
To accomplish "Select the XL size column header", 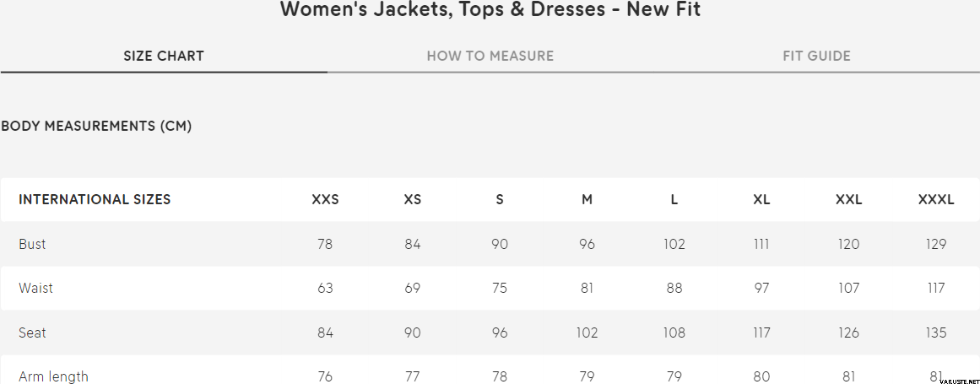I will click(x=761, y=200).
